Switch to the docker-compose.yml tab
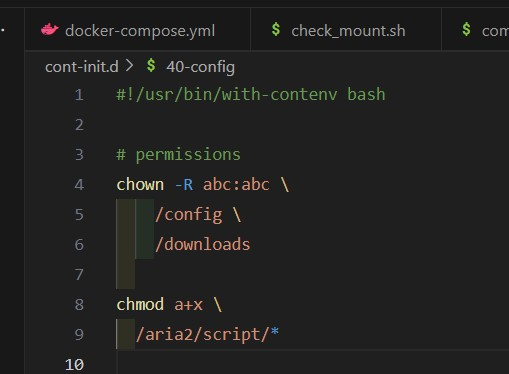This screenshot has height=374, width=509. (138, 29)
